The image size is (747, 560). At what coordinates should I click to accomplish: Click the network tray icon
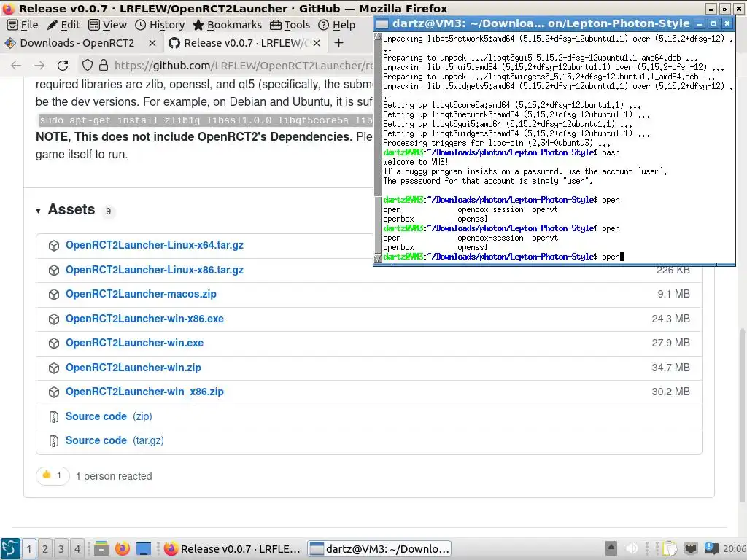690,548
